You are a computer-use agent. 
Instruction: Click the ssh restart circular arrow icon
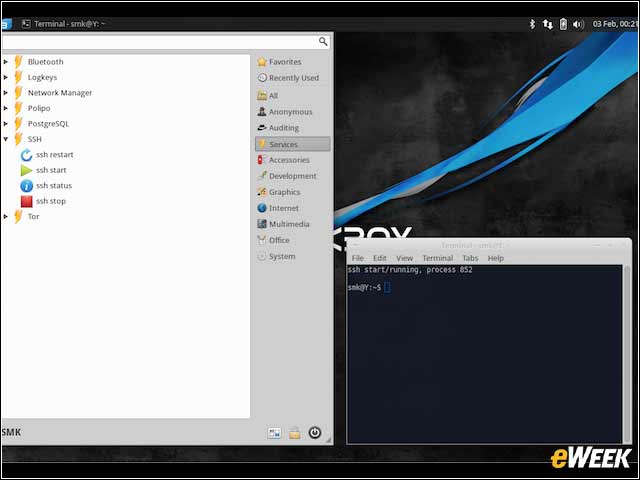27,155
